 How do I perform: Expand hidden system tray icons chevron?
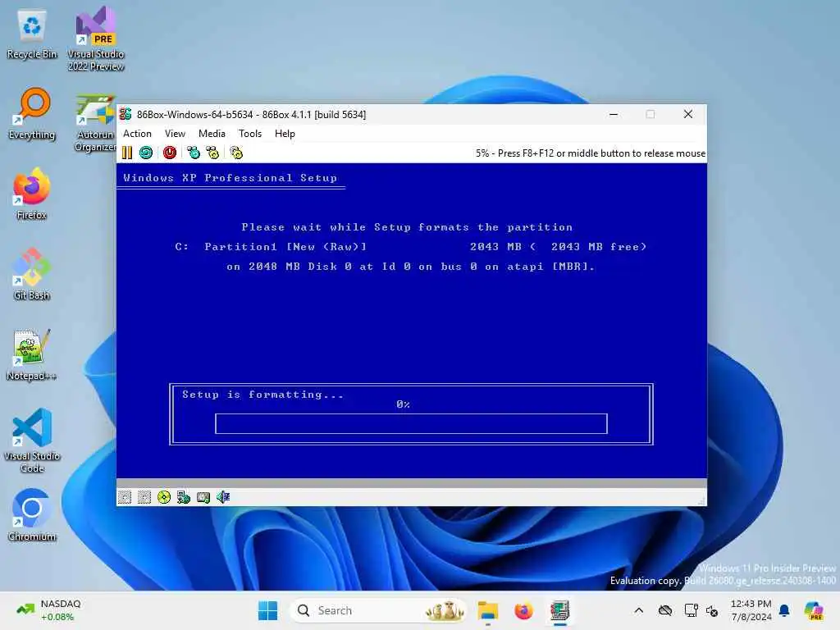coord(638,610)
